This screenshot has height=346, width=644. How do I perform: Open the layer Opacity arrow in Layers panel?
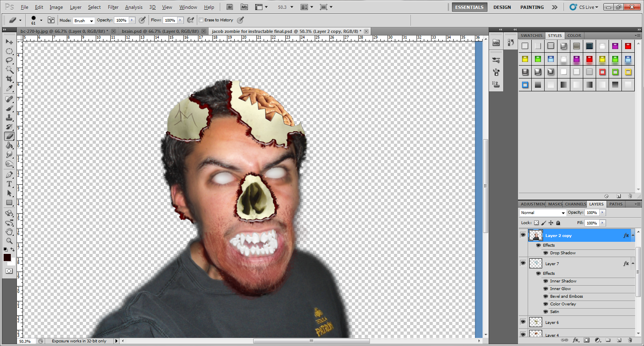click(603, 212)
